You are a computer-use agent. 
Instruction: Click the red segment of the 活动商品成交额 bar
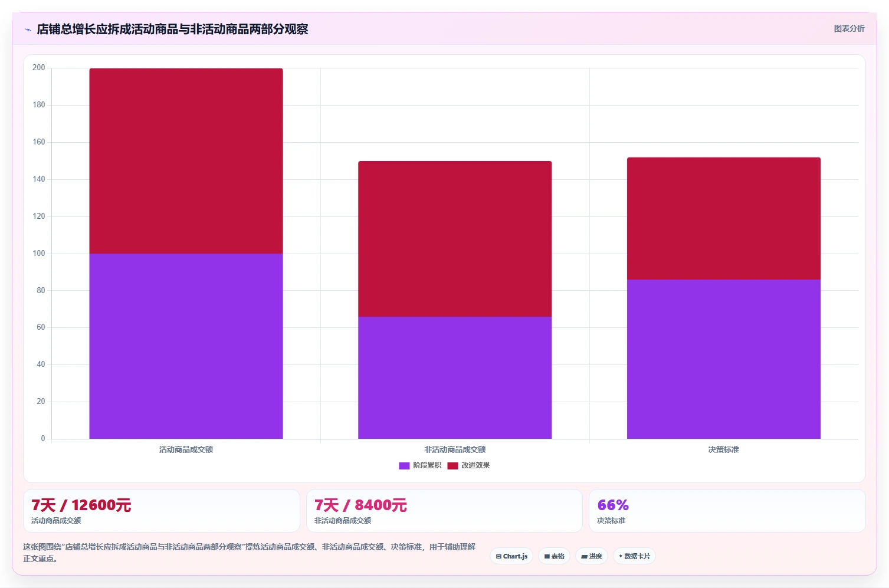tap(186, 161)
